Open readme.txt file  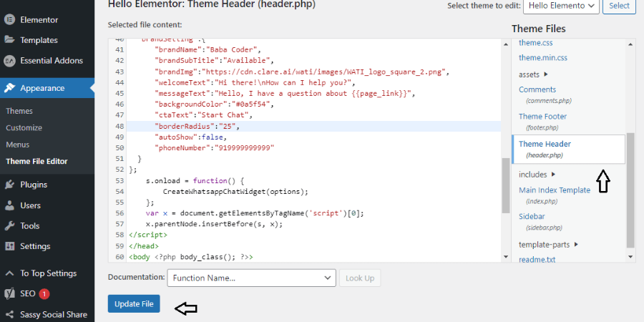coord(537,260)
